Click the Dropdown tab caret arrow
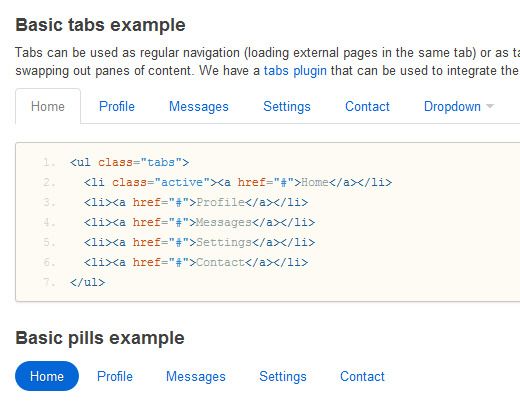Image resolution: width=520 pixels, height=411 pixels. [490, 106]
